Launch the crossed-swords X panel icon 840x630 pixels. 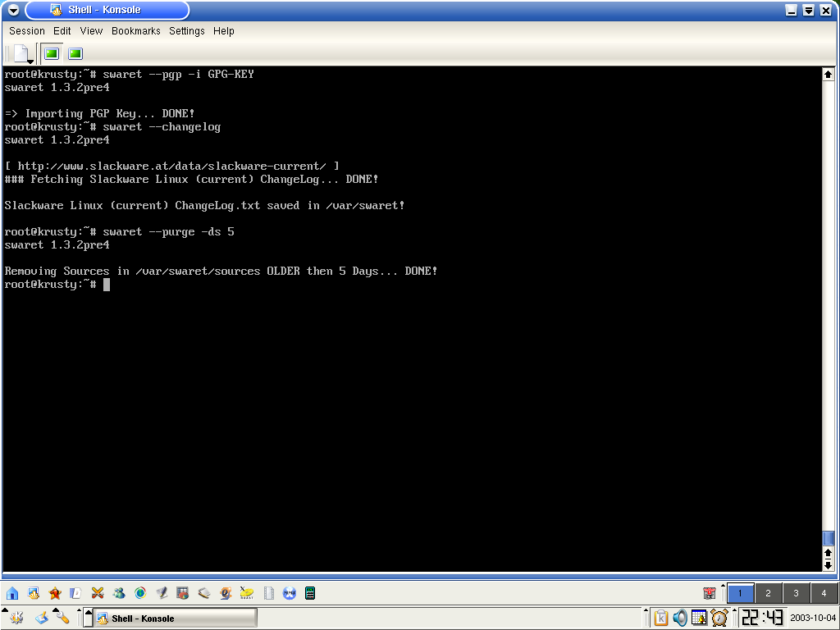point(97,593)
